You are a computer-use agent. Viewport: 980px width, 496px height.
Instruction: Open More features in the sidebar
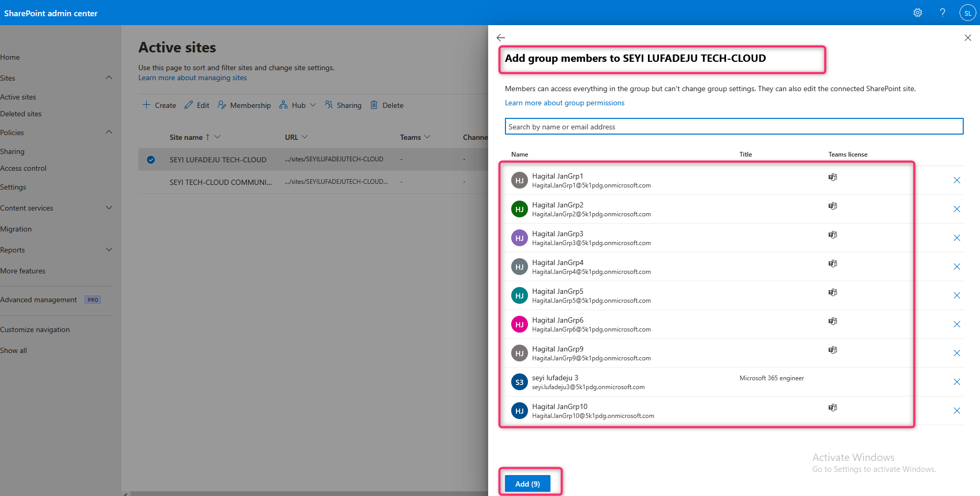[23, 271]
